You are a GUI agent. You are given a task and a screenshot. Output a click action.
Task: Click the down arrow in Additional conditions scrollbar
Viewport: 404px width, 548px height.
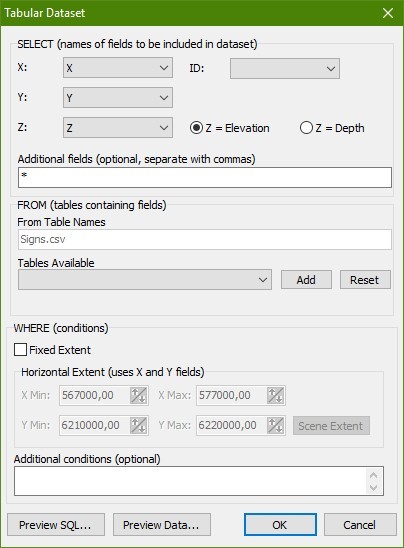tap(373, 488)
